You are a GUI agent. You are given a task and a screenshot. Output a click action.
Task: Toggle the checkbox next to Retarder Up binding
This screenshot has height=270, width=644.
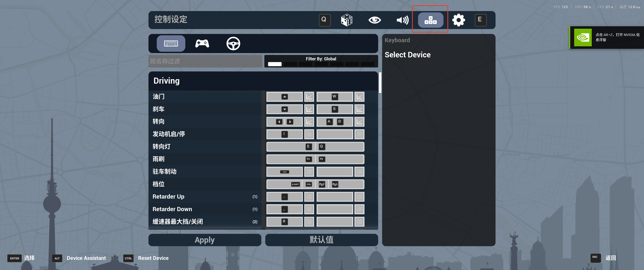309,197
